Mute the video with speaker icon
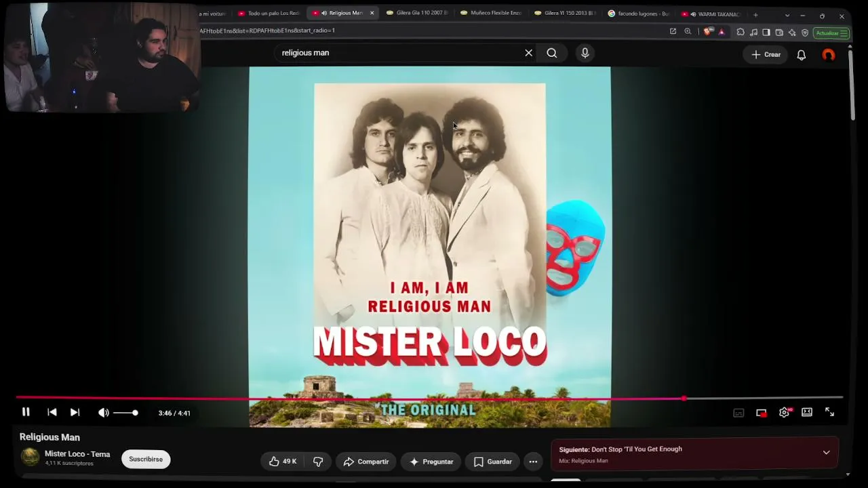Screen dimensions: 868x488 (x=103, y=413)
